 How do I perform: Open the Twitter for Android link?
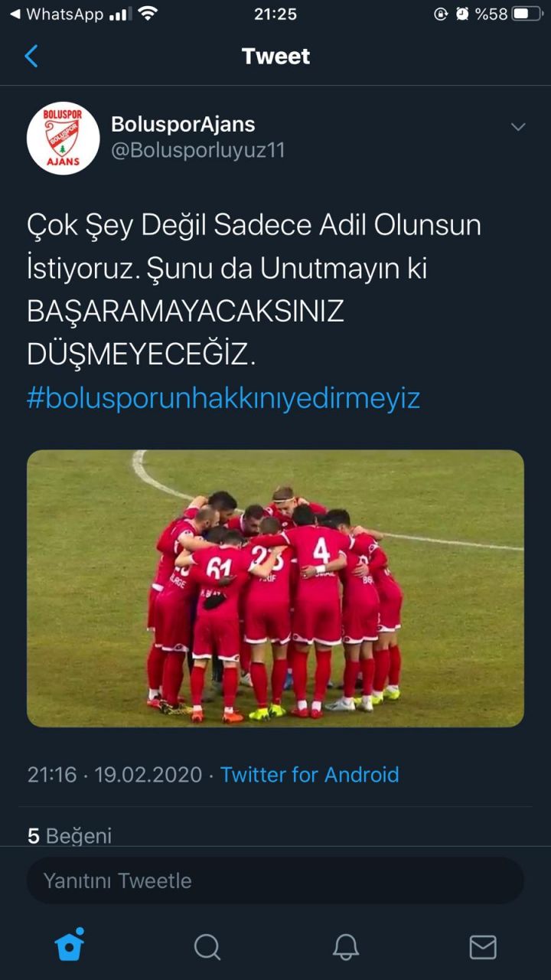point(310,774)
